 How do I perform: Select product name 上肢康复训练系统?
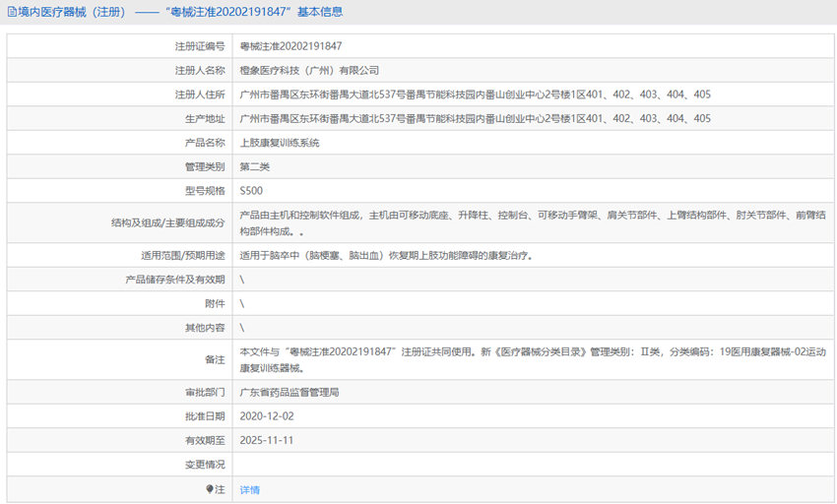pyautogui.click(x=280, y=143)
